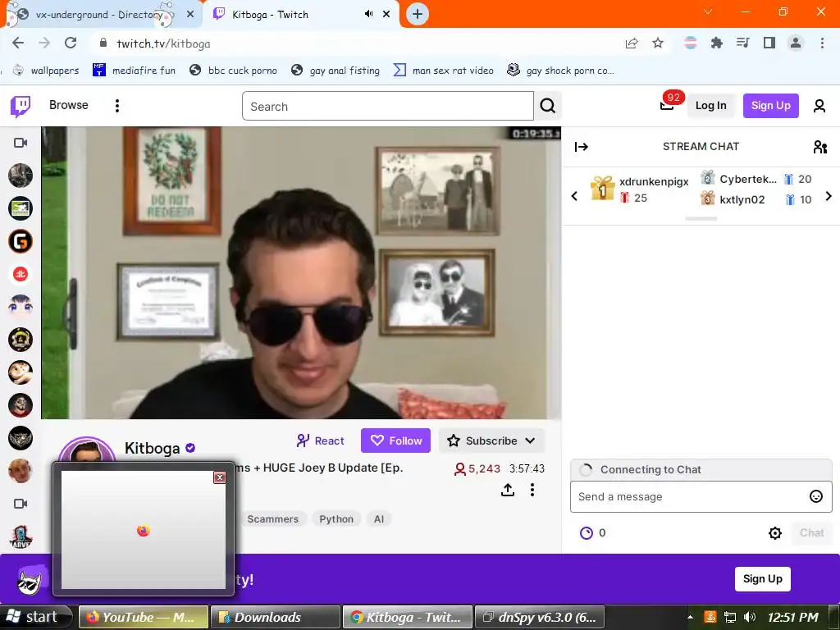Open the tab search chevron in title bar
Viewport: 840px width, 630px height.
(708, 11)
